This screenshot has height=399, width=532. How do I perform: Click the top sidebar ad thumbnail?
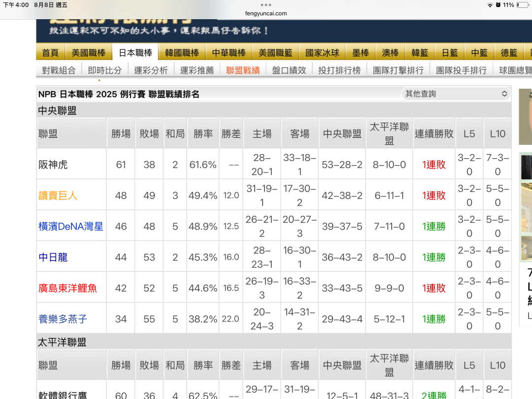[x=526, y=117]
